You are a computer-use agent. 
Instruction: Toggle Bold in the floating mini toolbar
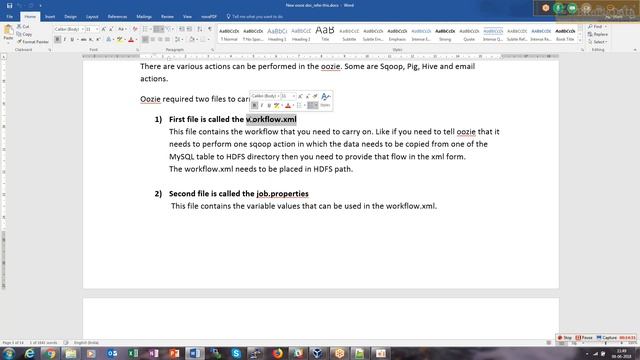[254, 105]
